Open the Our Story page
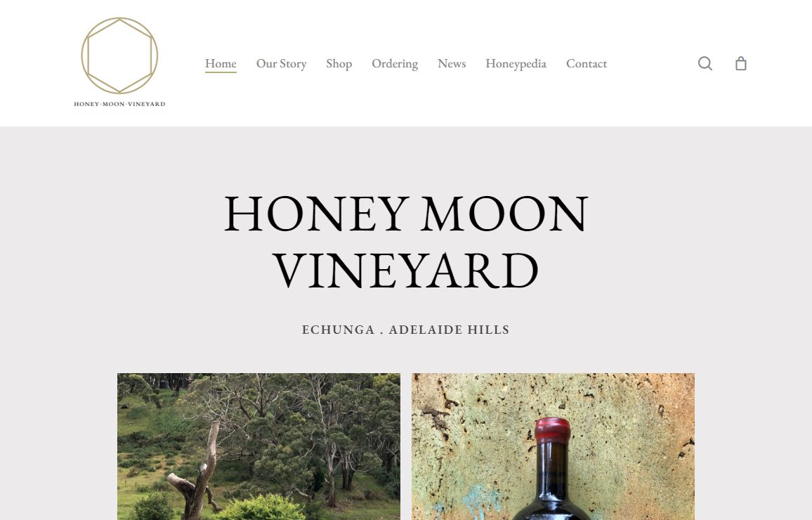 click(x=281, y=63)
